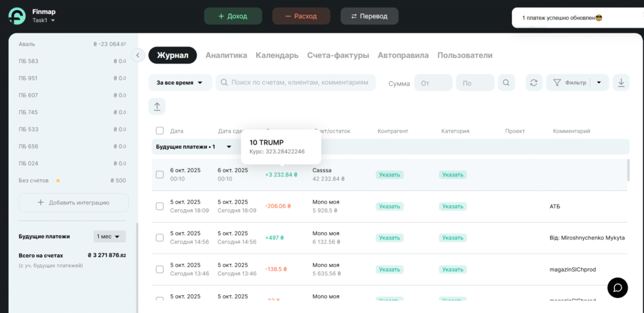Click the search magnifier button next to amount
The width and height of the screenshot is (644, 313).
click(x=506, y=82)
